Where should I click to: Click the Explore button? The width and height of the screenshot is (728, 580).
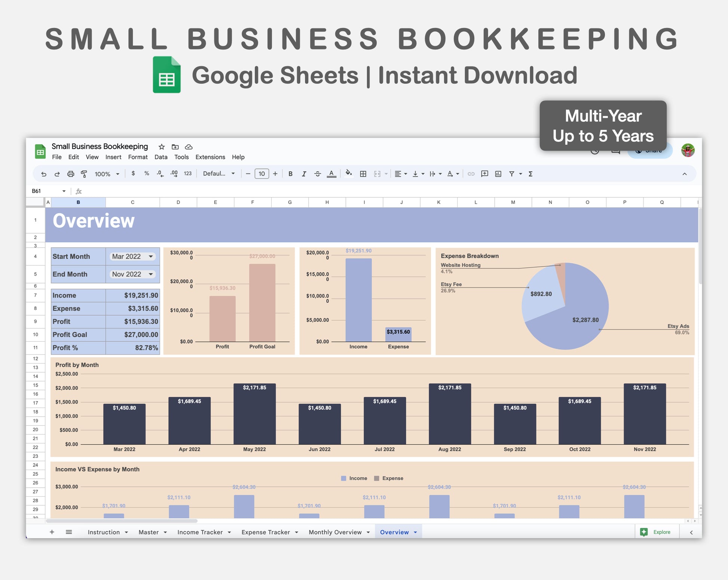(x=657, y=532)
